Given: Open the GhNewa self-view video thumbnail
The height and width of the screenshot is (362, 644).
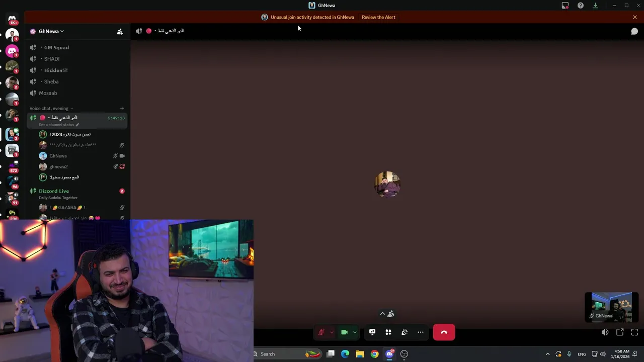Looking at the screenshot, I should click(611, 307).
